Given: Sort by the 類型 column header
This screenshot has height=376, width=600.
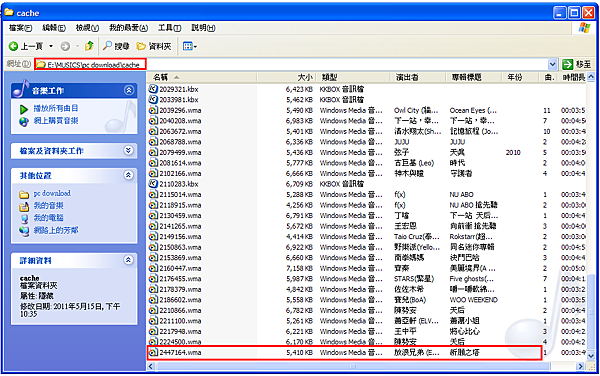Looking at the screenshot, I should click(352, 77).
